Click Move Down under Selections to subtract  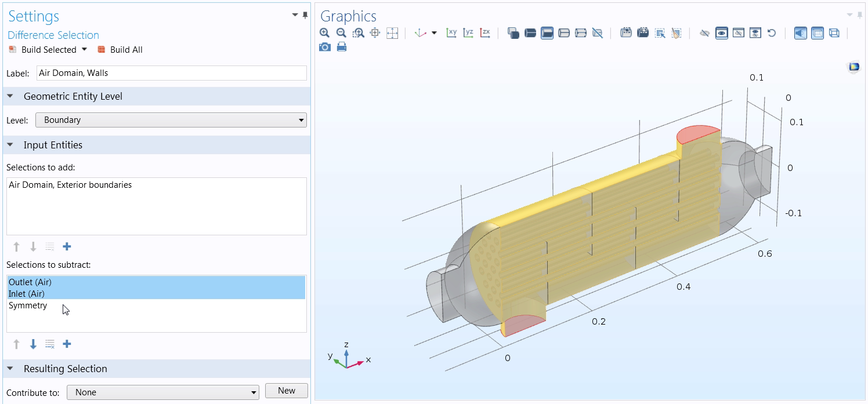pos(33,344)
